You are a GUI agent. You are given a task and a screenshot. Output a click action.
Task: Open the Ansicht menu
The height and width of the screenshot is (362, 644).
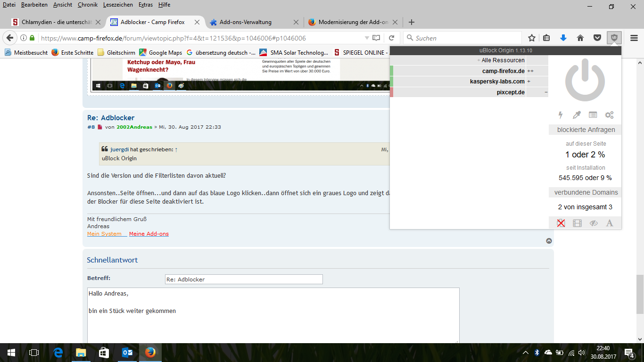(63, 5)
